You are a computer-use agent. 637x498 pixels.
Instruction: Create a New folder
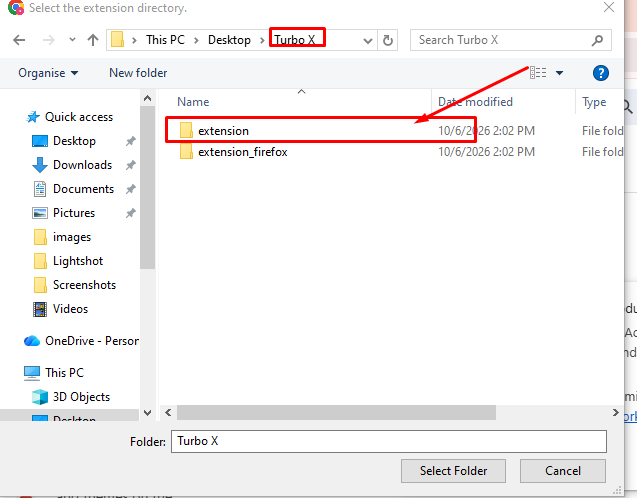point(138,73)
